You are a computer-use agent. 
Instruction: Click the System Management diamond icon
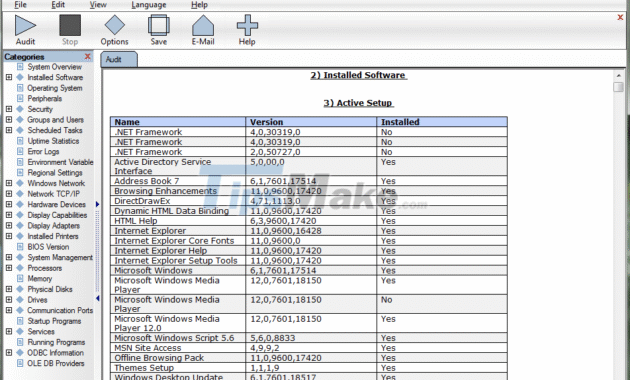point(20,257)
